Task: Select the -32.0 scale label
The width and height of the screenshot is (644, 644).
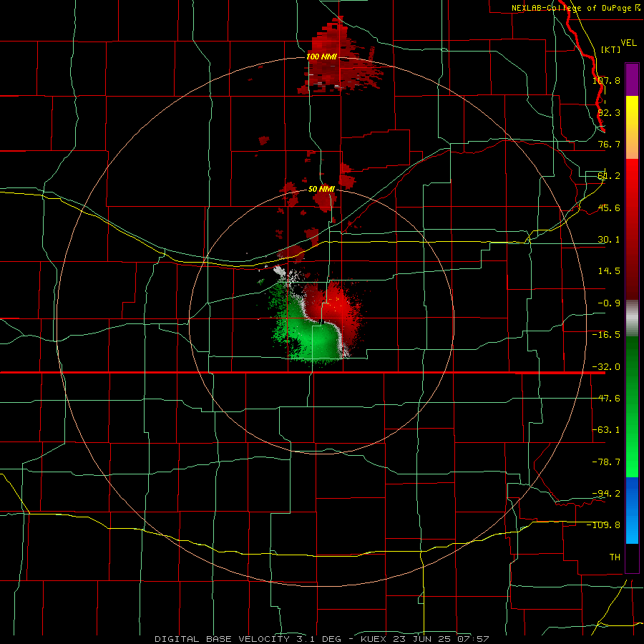Action: (x=606, y=367)
